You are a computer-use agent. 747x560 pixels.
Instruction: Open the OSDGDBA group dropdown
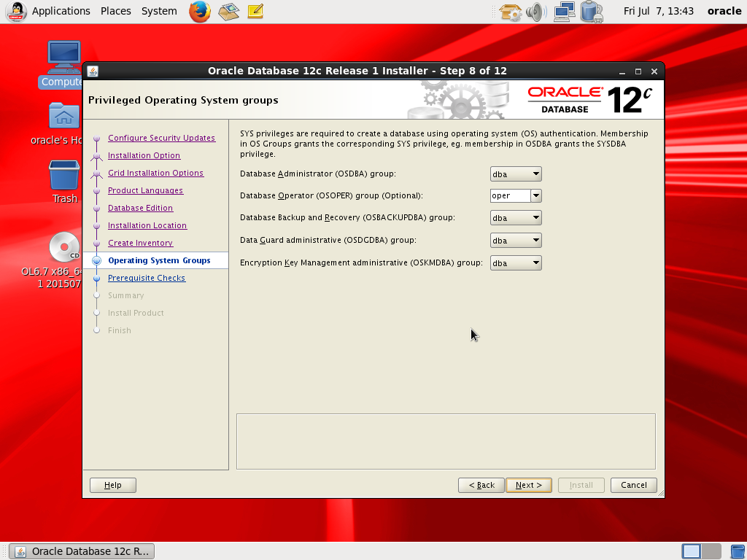[516, 241]
